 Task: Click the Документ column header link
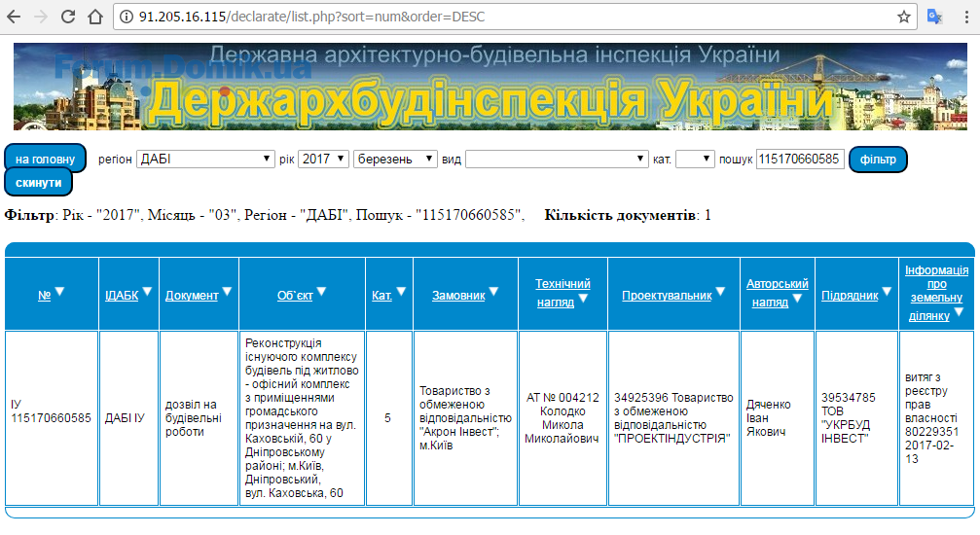tap(192, 296)
